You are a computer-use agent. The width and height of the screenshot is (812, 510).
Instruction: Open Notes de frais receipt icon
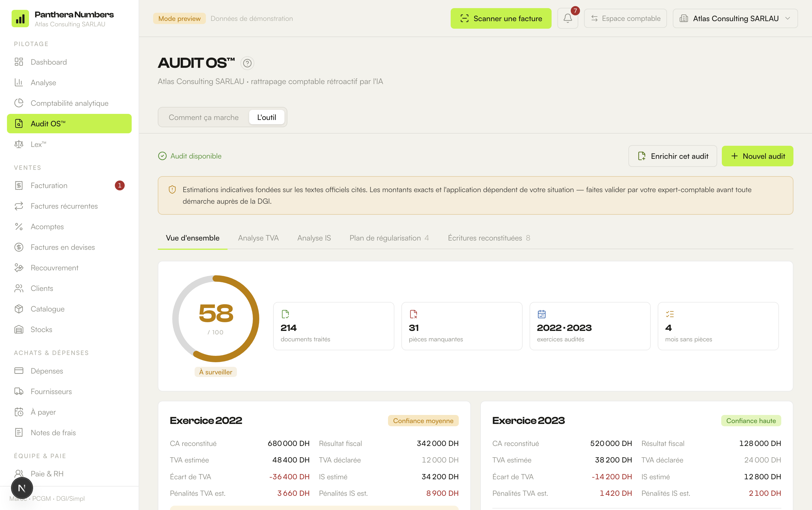[x=19, y=433]
